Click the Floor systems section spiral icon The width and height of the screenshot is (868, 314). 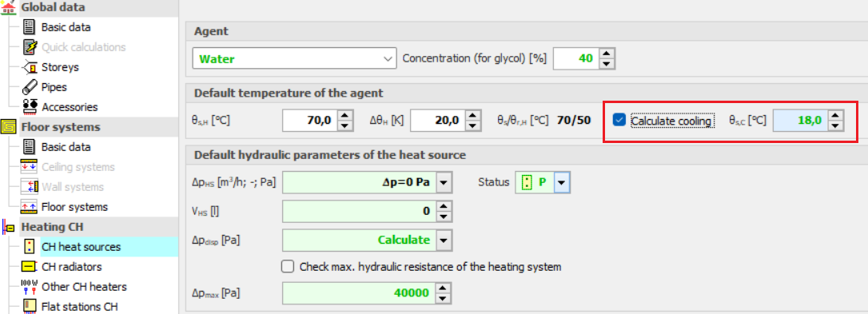9,127
